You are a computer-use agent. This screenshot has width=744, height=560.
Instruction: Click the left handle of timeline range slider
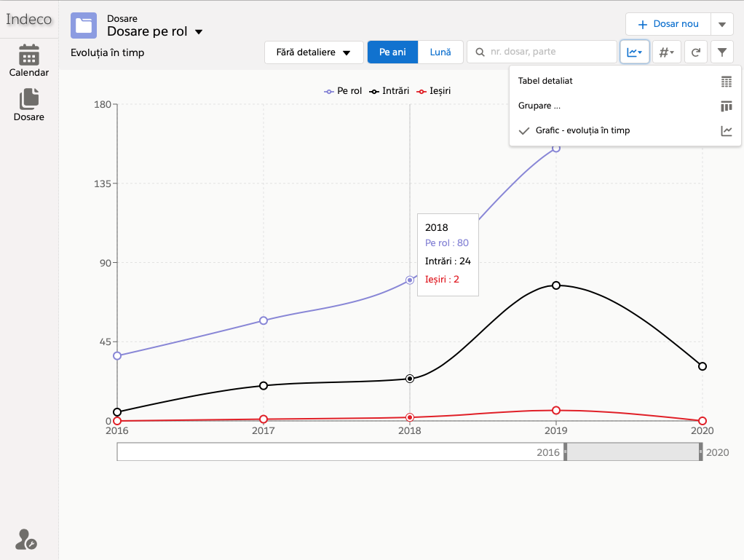pyautogui.click(x=566, y=452)
